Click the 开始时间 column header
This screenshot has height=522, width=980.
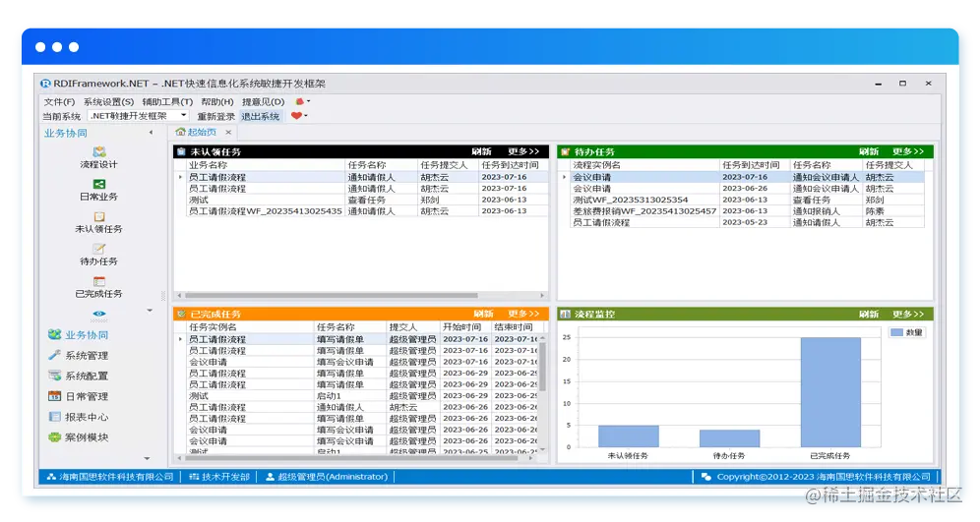click(x=465, y=326)
